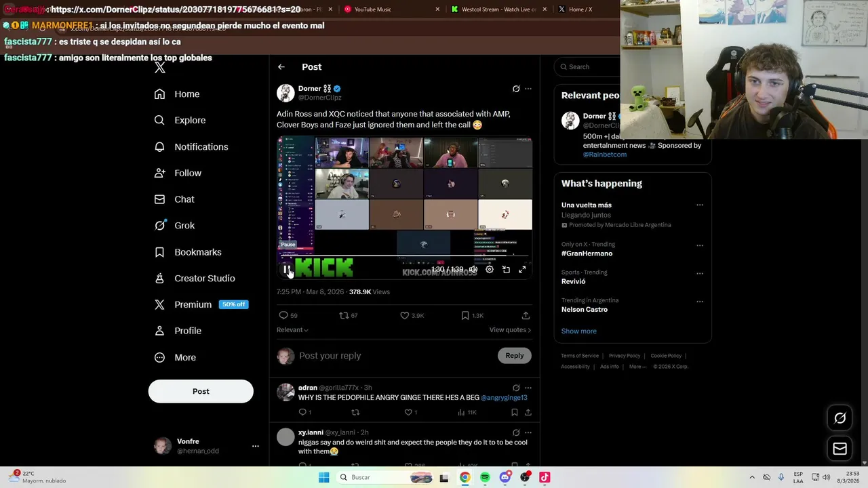
Task: Enter fullscreen on the video player
Action: pyautogui.click(x=522, y=270)
